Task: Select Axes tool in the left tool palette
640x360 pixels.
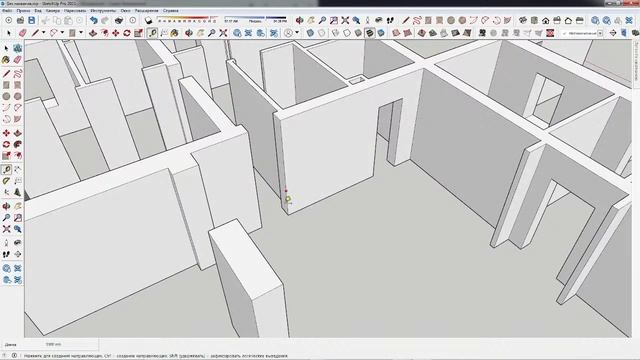Action: (6, 192)
